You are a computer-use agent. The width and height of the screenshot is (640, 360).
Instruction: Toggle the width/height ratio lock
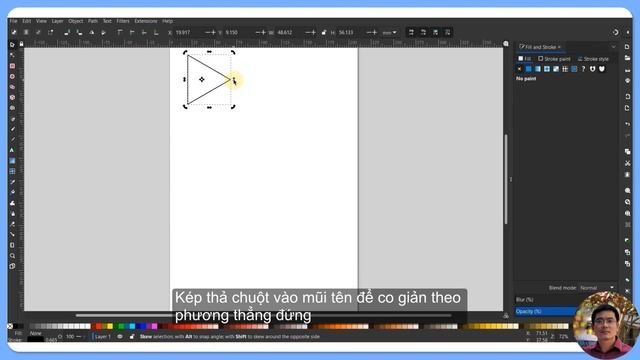tap(324, 32)
